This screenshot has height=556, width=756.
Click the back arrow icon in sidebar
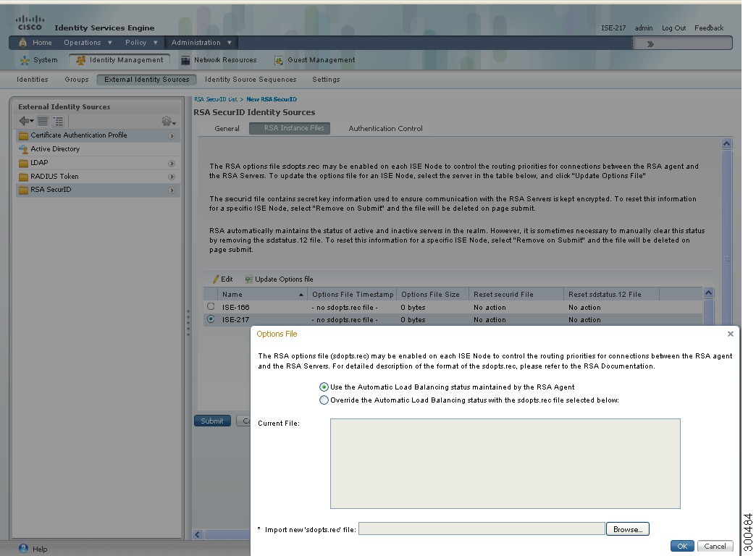click(26, 121)
